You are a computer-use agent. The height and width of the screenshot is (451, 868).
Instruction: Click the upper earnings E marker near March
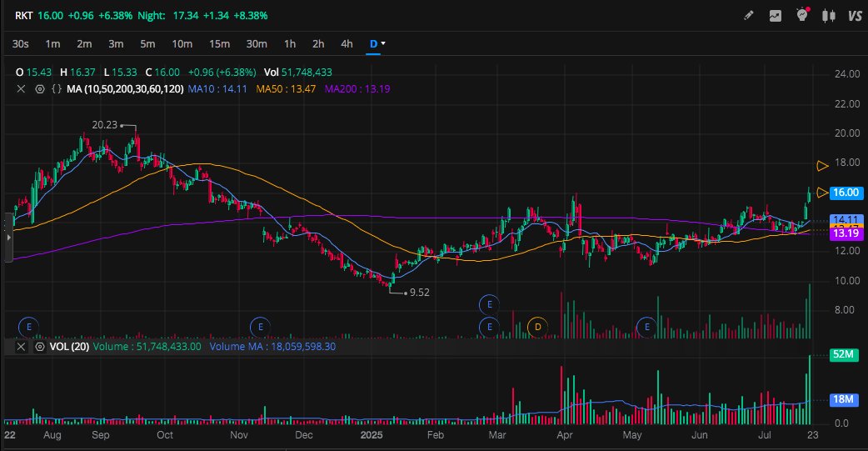tap(489, 304)
